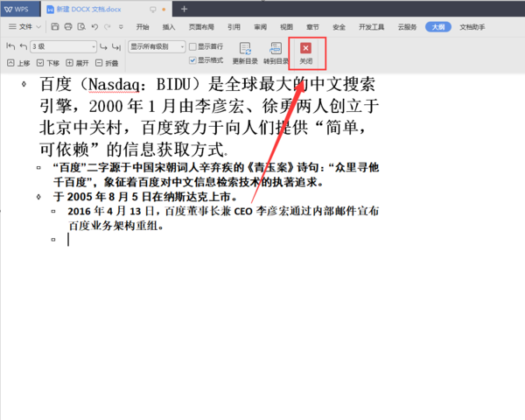Close outline view with 关闭 button

(306, 52)
